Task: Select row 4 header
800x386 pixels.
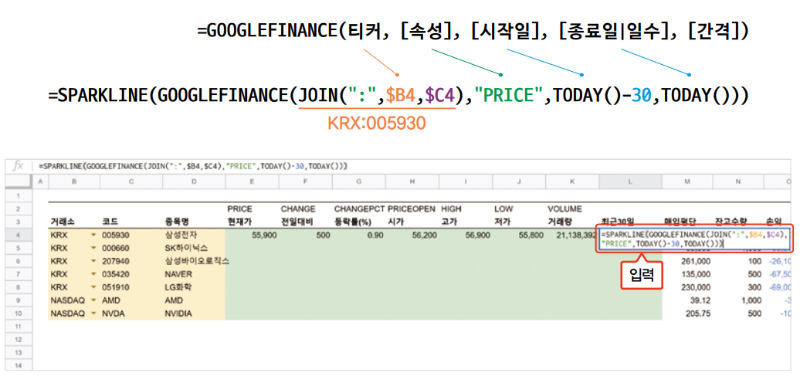Action: coord(18,235)
